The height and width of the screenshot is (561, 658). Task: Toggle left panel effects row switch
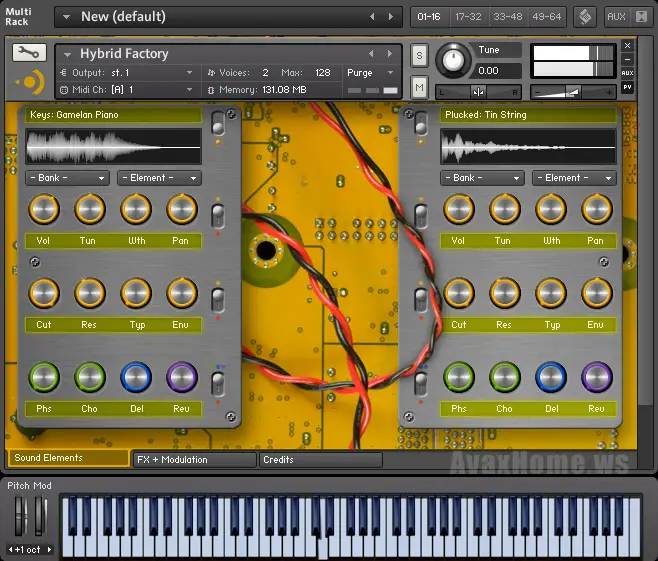point(218,384)
